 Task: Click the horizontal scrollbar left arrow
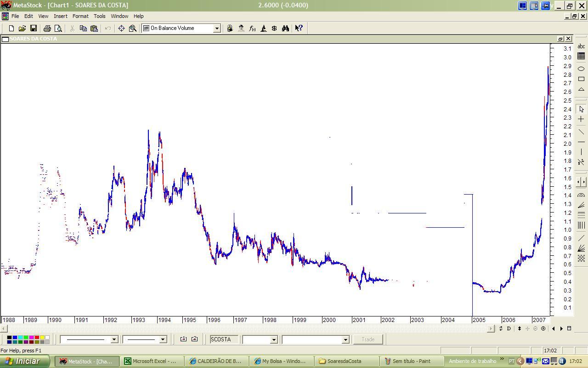point(3,328)
